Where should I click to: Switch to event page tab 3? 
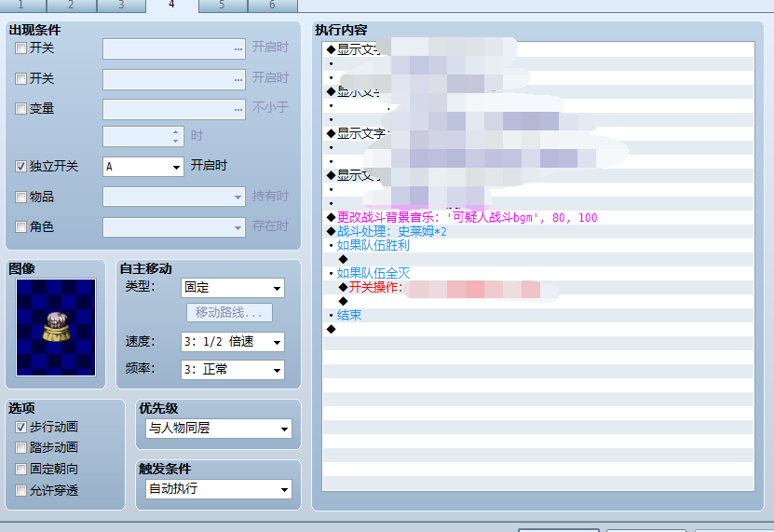pos(121,5)
